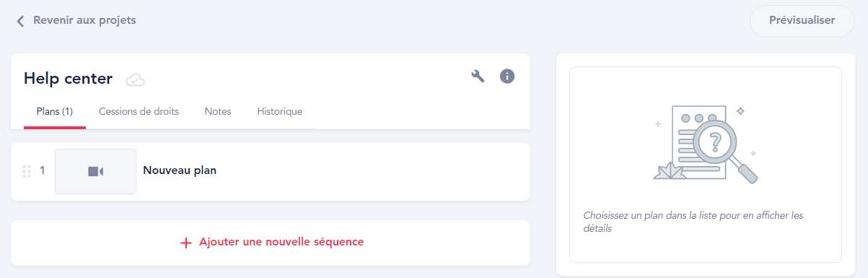Click the red plus icon
The width and height of the screenshot is (868, 278).
pyautogui.click(x=186, y=243)
